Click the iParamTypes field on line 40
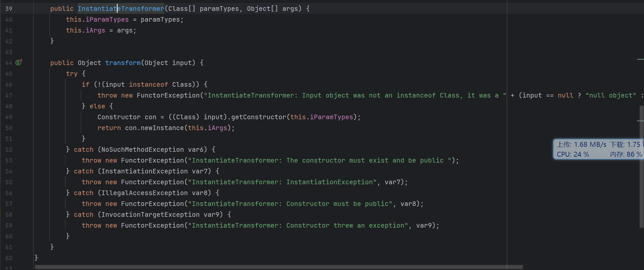644x270 pixels. 107,20
